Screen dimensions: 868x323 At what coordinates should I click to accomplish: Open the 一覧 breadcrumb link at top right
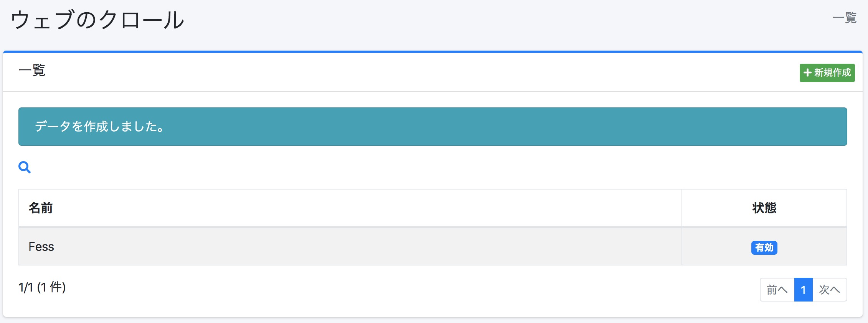pos(844,18)
